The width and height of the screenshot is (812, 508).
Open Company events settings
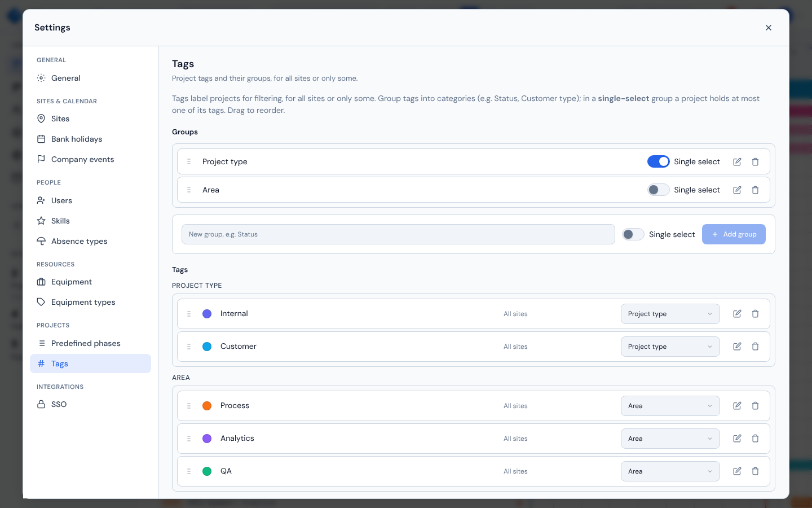(x=90, y=159)
